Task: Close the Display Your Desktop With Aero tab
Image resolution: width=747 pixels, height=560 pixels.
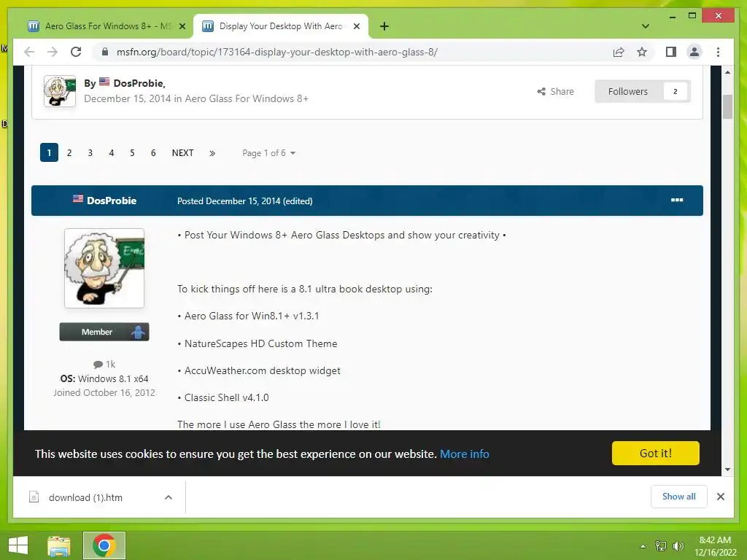Action: point(356,26)
